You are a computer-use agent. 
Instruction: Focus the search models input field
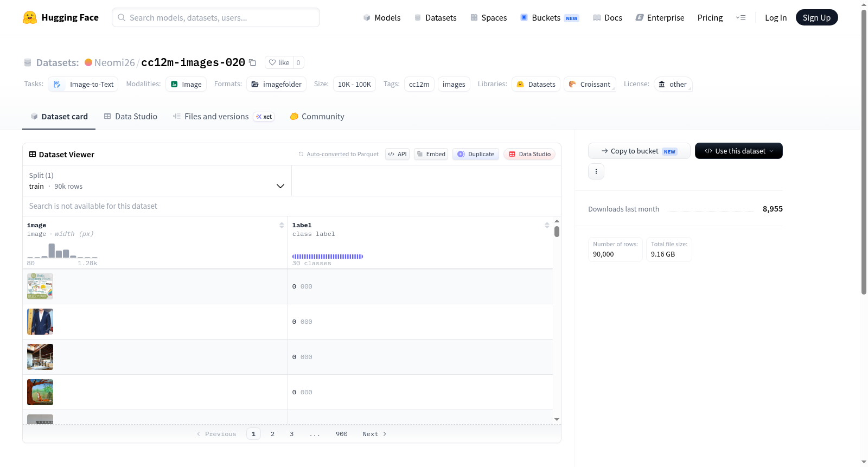(x=216, y=17)
